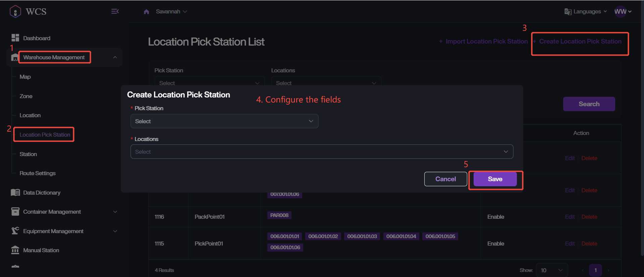This screenshot has width=644, height=277.
Task: Go to the Station menu item
Action: point(28,154)
